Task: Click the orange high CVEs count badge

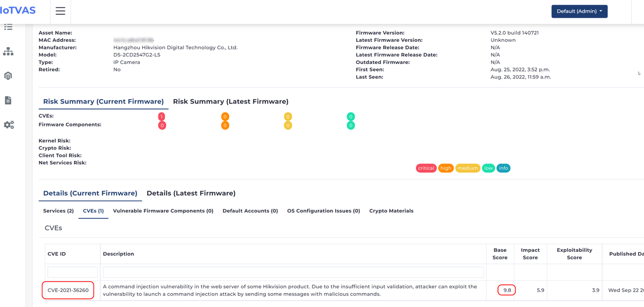Action: click(225, 116)
